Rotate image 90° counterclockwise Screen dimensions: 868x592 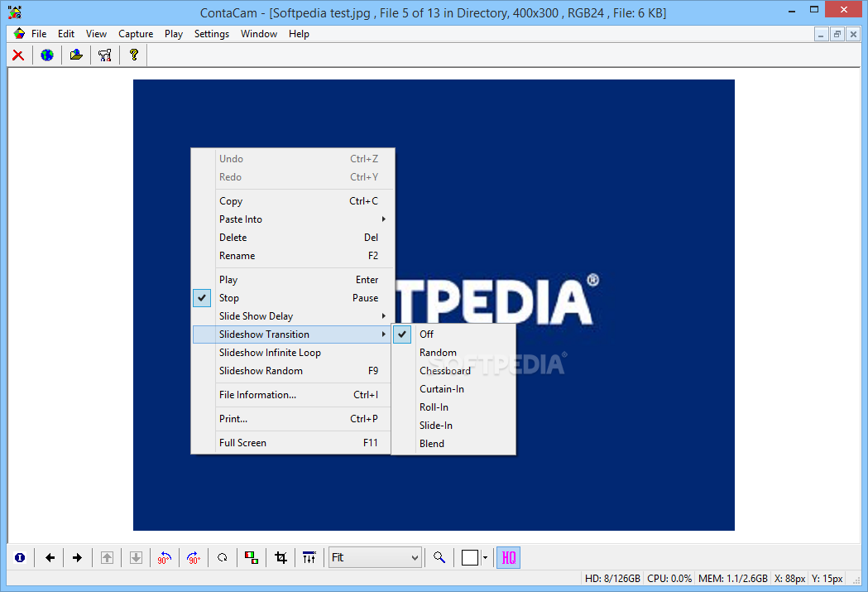point(165,558)
